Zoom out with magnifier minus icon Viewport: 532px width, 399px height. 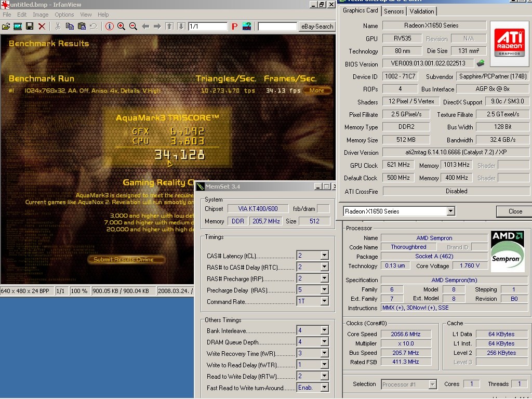133,26
